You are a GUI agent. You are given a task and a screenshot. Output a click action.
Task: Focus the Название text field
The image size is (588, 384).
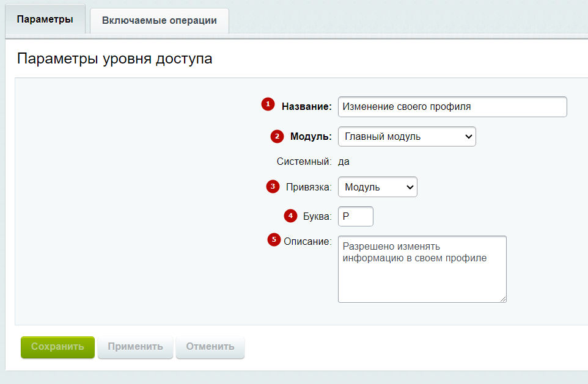pos(452,107)
